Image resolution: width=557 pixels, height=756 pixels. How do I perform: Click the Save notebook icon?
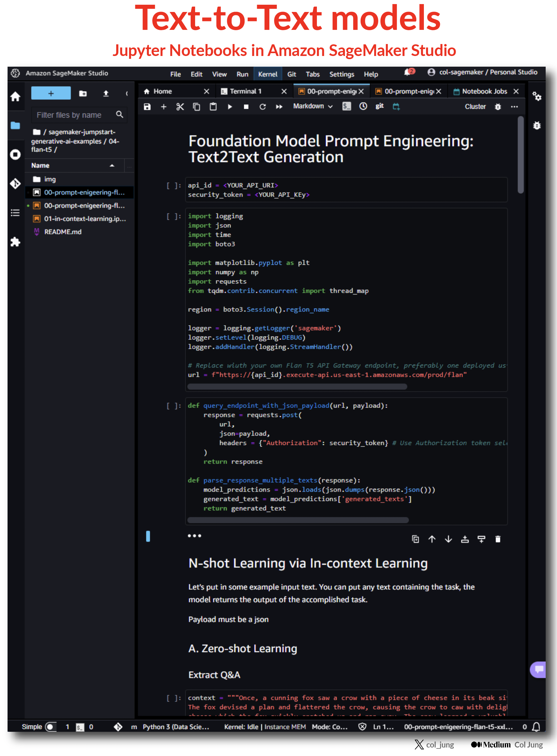point(147,107)
